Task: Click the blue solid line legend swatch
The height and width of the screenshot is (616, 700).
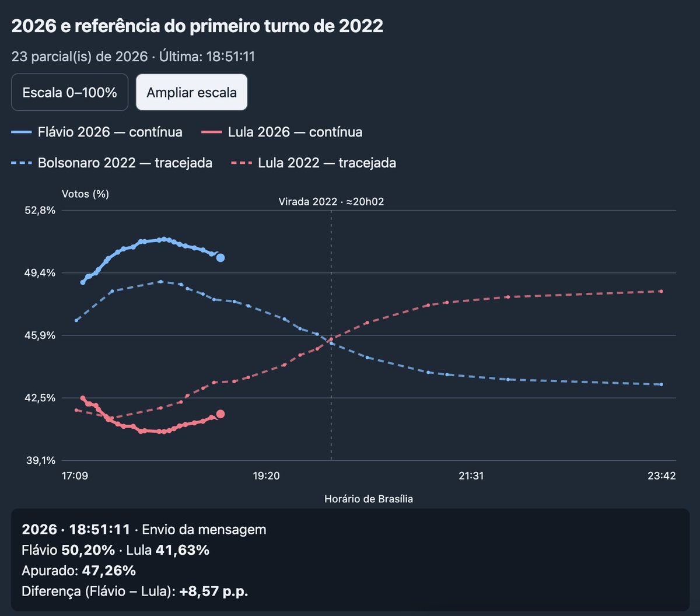Action: [x=21, y=132]
